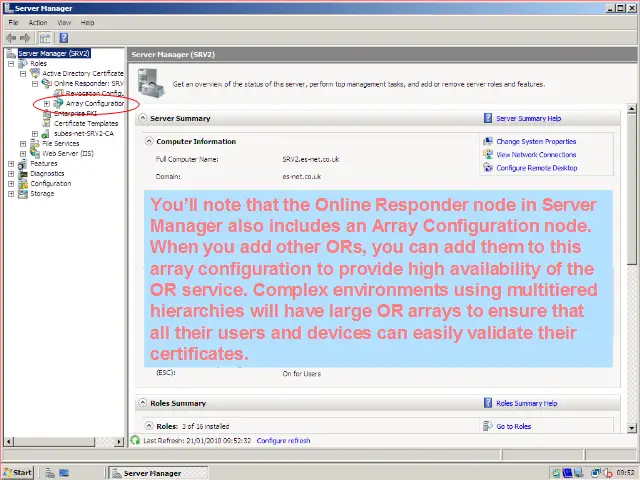Collapse the Roles: 3 of 16 installed chevron
640x480 pixels.
149,426
